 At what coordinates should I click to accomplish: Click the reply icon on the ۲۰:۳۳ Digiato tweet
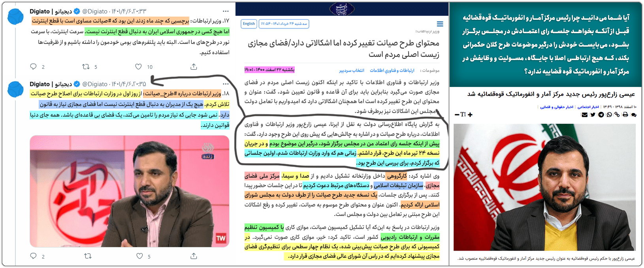tap(34, 66)
